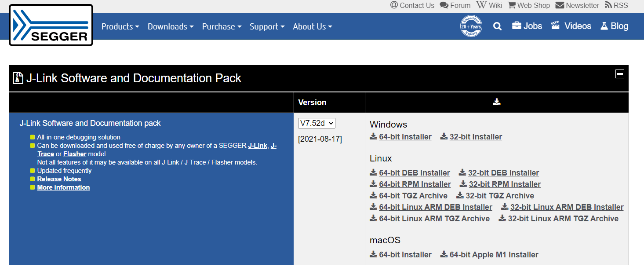Expand the Downloads menu
Viewport: 644px width, 271px height.
click(171, 27)
